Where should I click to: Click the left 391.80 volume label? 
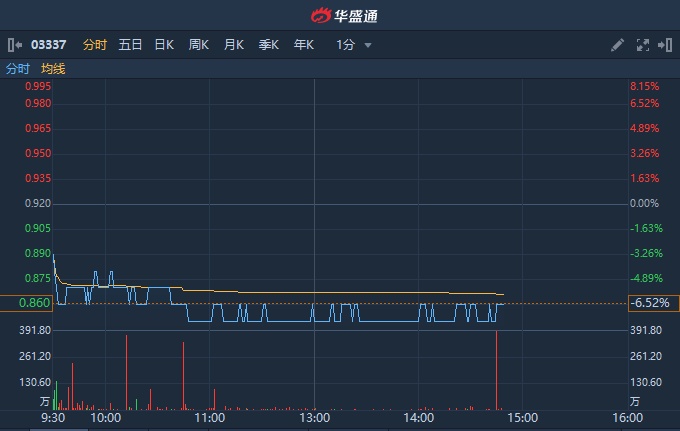tap(35, 330)
